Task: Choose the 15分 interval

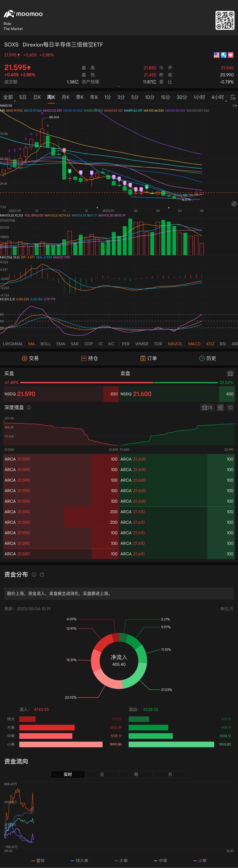Action: [x=165, y=97]
